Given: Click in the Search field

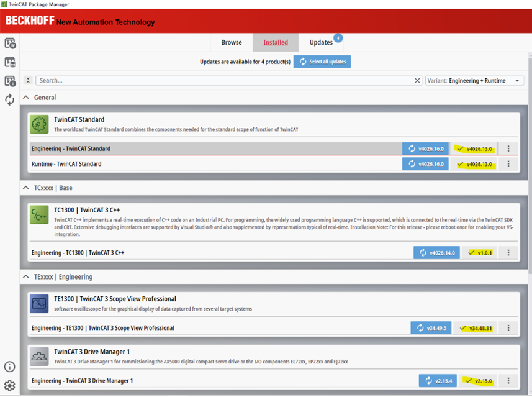Looking at the screenshot, I should pyautogui.click(x=223, y=81).
